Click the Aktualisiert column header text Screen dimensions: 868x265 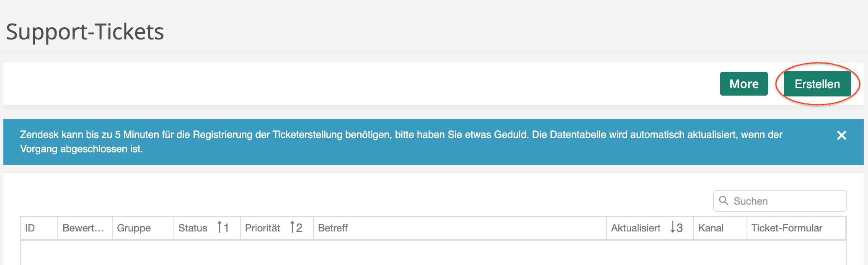point(635,228)
